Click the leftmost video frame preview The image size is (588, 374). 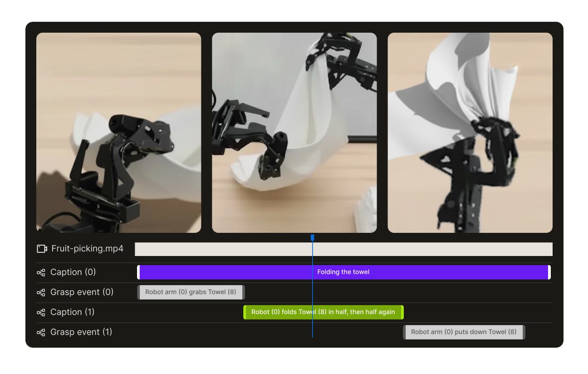[x=118, y=133]
